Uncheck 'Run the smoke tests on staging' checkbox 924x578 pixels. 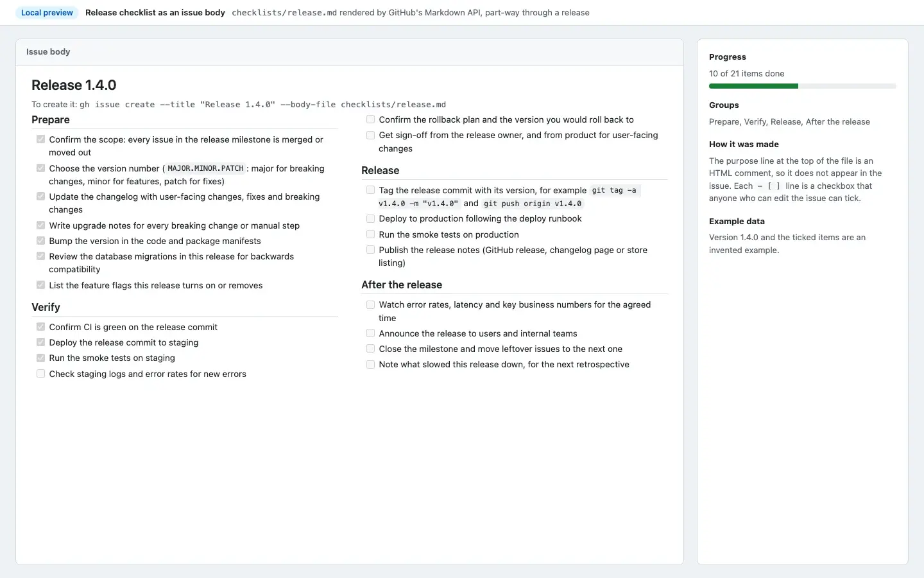(40, 357)
